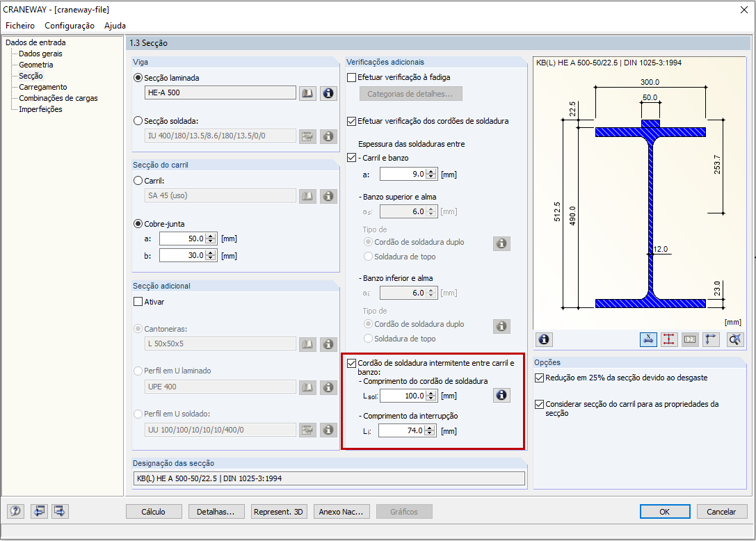Open help with question mark icon
756x541 pixels.
pos(15,511)
